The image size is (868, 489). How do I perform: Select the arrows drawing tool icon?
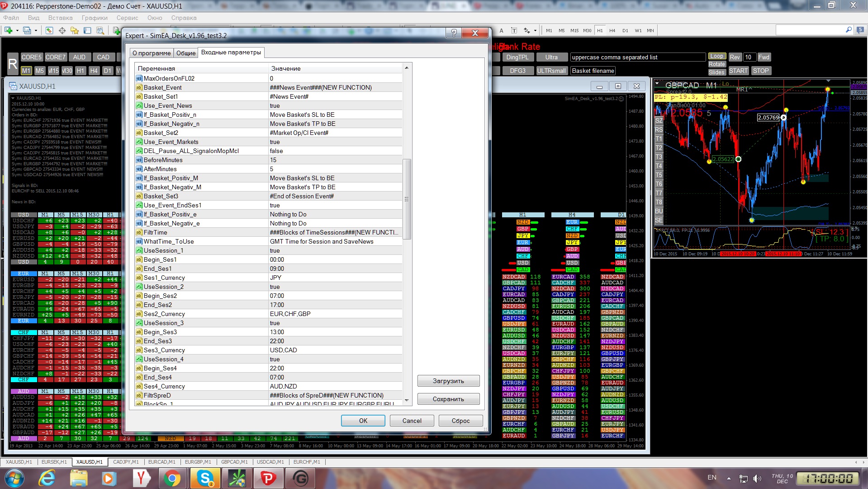527,30
